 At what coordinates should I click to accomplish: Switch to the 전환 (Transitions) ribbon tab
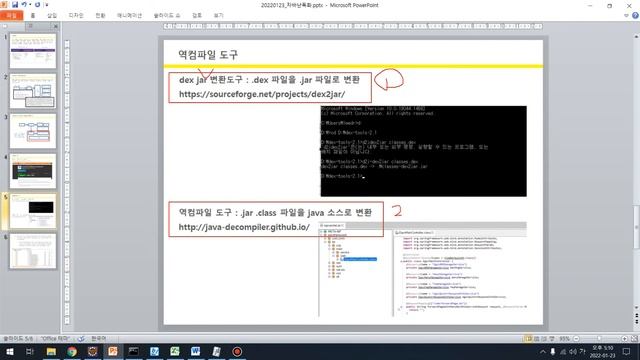tap(100, 16)
